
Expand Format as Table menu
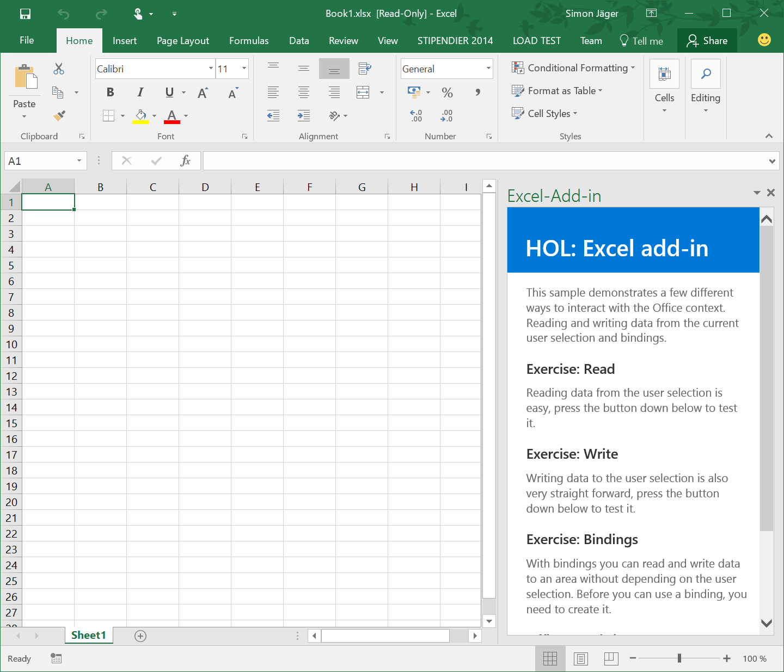click(x=557, y=91)
